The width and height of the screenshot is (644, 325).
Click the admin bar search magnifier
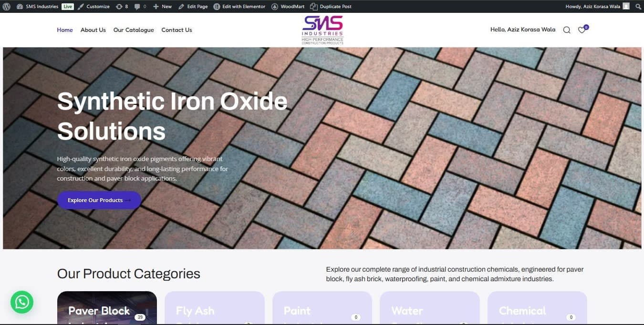638,7
